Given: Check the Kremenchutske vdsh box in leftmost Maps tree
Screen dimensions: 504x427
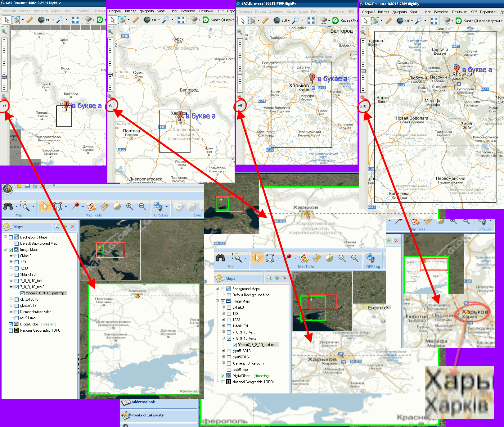Looking at the screenshot, I should click(17, 312).
